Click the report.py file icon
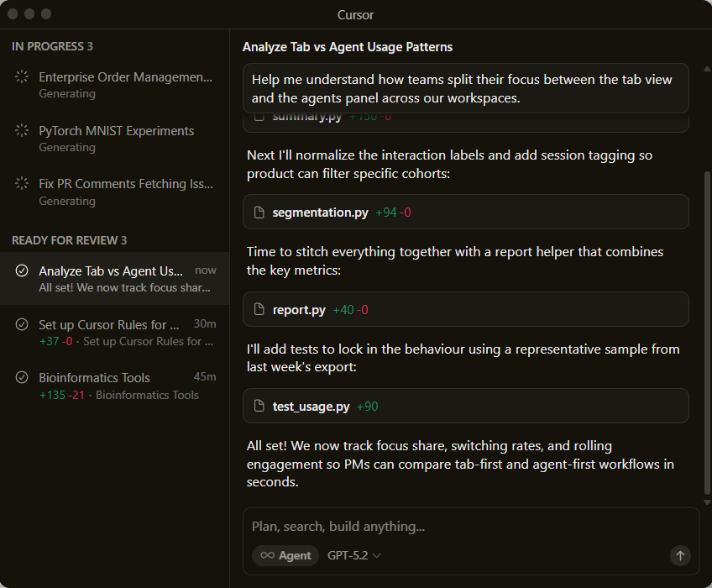This screenshot has width=712, height=588. pyautogui.click(x=259, y=310)
